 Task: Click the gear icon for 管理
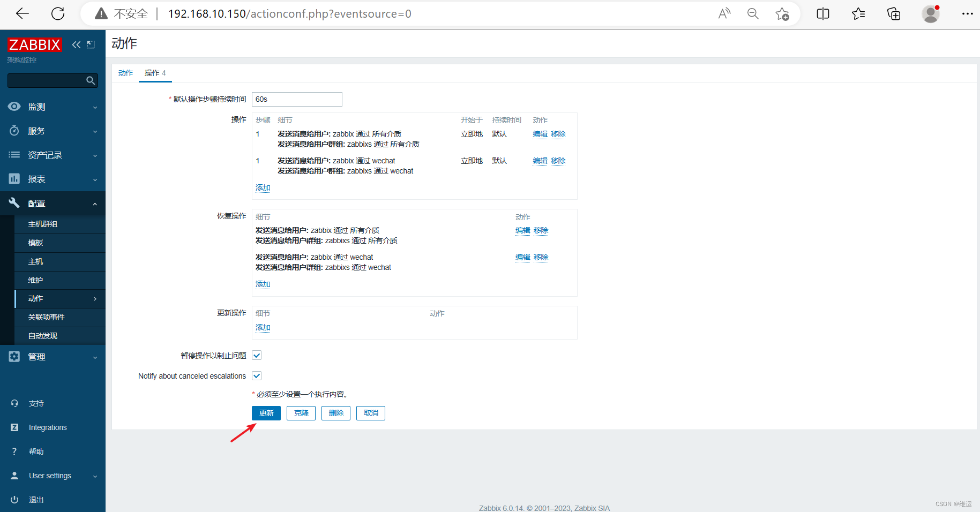[14, 357]
